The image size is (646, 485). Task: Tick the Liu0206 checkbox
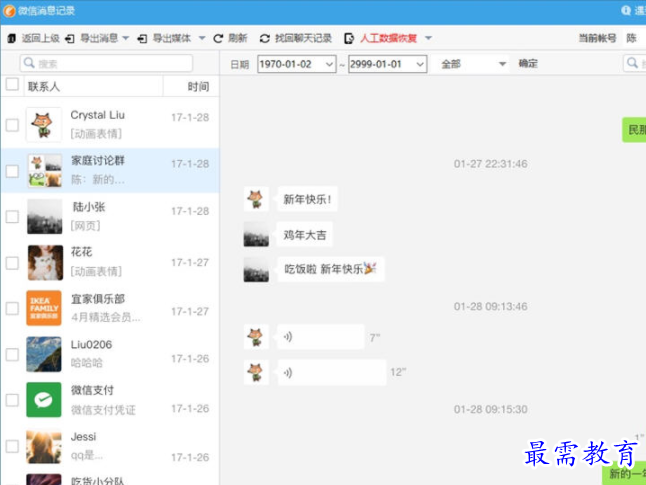[x=12, y=354]
